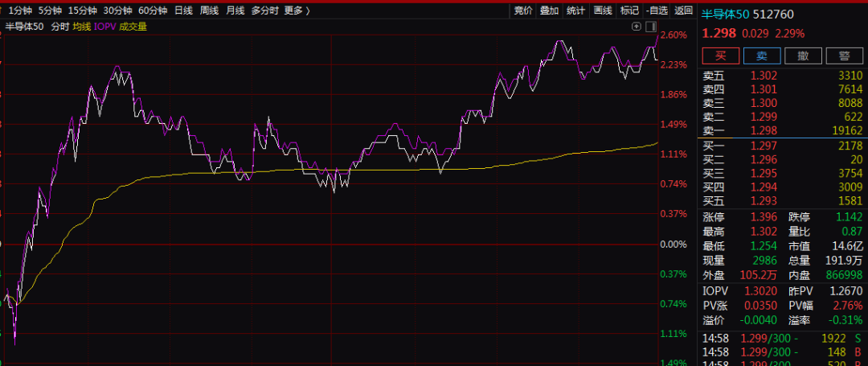
Task: Click the upload arrow icon above chart
Action: [637, 26]
